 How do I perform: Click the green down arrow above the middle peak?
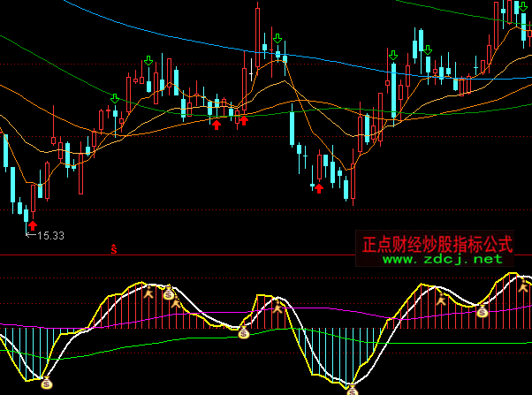(x=277, y=40)
